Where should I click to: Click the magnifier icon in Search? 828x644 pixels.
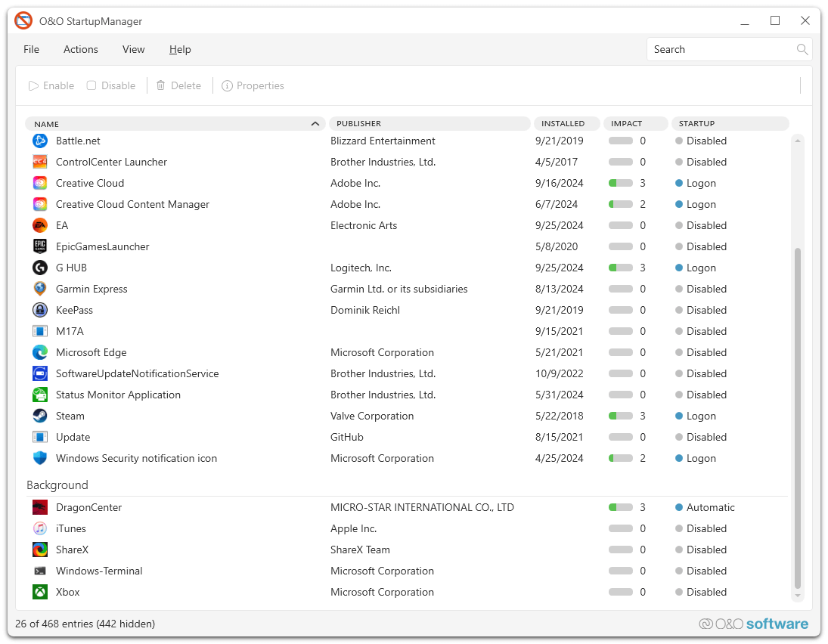click(802, 49)
